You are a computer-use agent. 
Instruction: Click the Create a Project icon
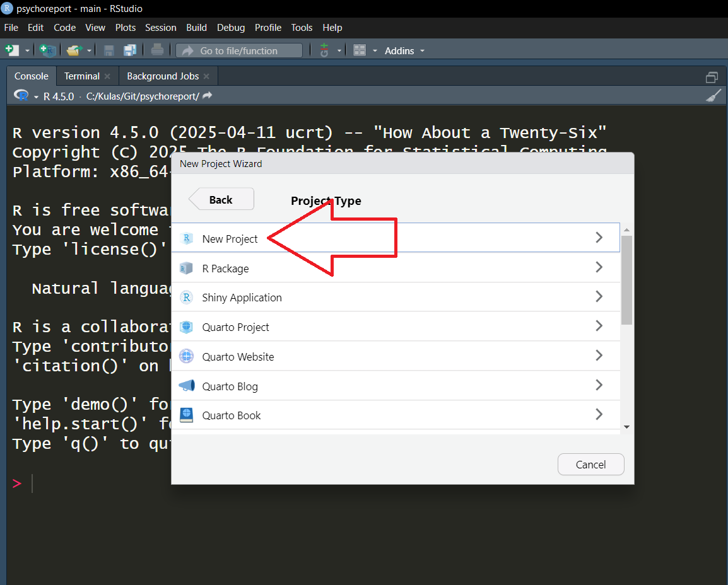click(48, 50)
